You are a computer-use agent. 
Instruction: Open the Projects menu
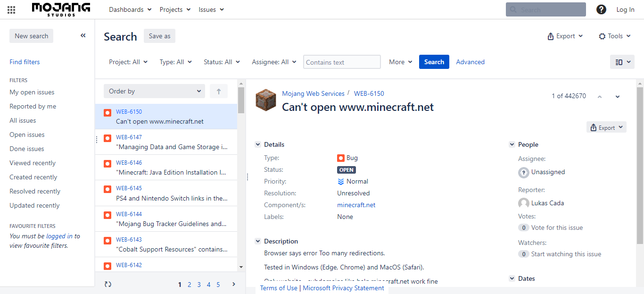click(175, 9)
